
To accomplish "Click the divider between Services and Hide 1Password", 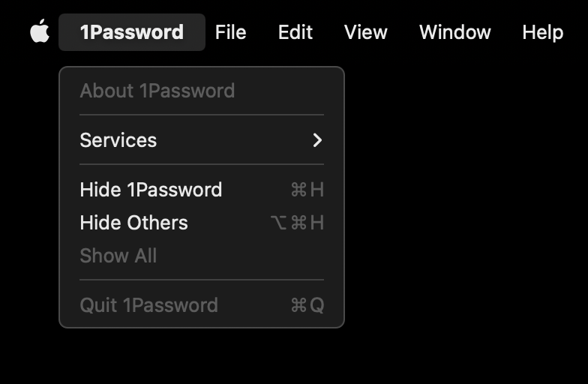I will [202, 164].
